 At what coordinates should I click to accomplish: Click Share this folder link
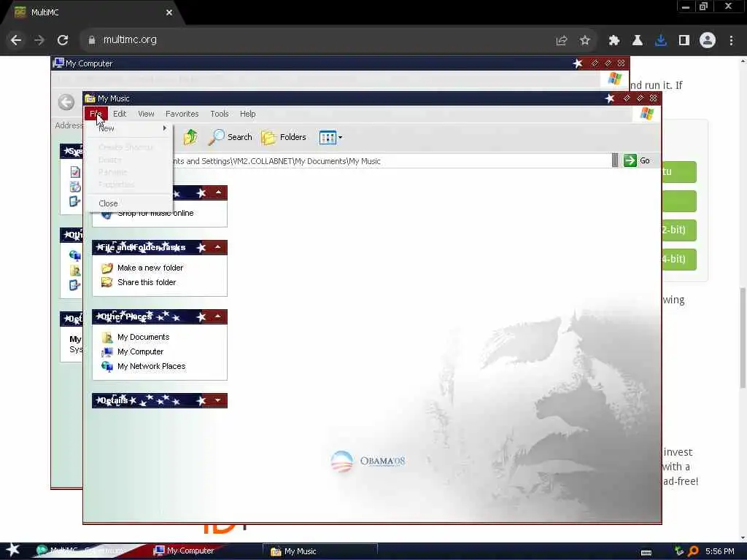point(147,282)
